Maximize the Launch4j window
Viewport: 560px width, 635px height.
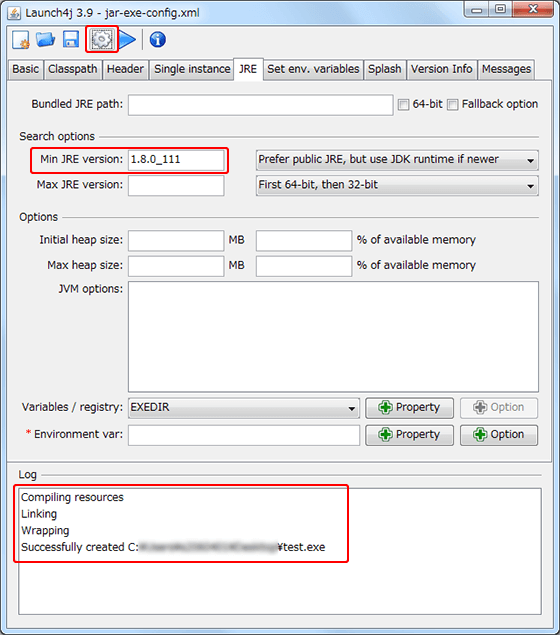click(501, 9)
